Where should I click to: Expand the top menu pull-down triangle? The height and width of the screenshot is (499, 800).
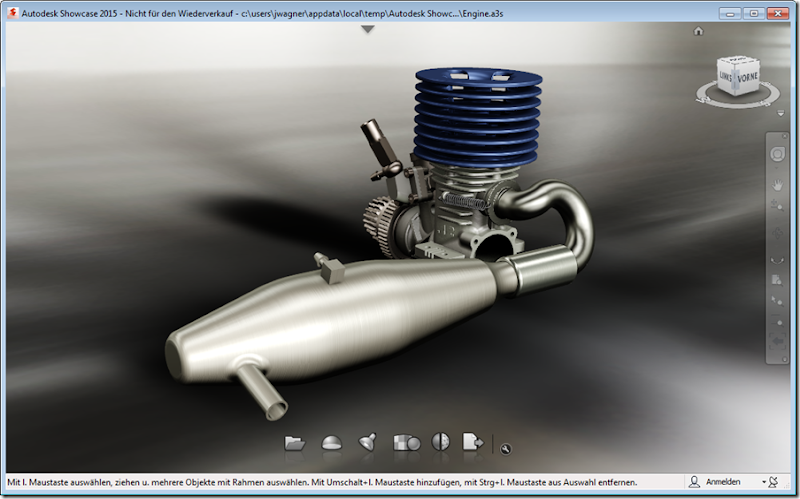click(x=367, y=30)
